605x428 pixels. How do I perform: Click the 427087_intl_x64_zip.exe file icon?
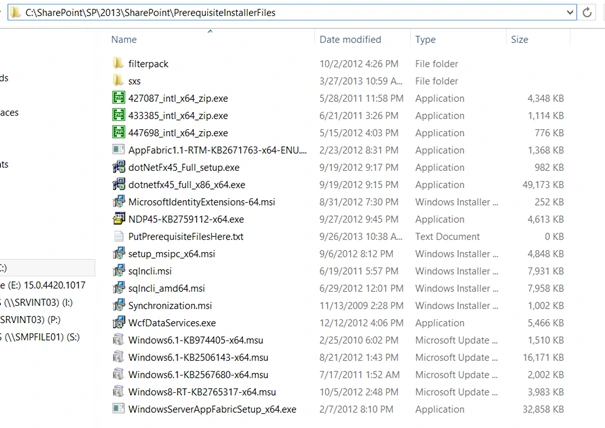pyautogui.click(x=118, y=98)
